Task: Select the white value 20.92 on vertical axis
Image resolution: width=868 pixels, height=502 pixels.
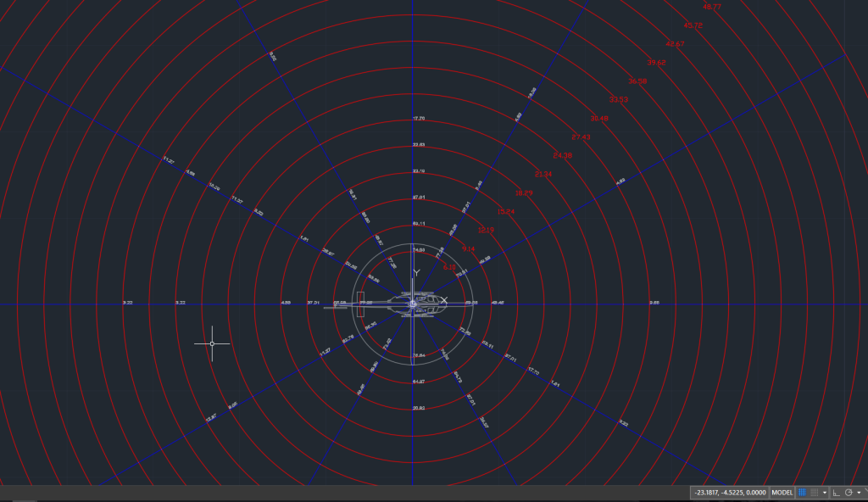Action: (x=419, y=409)
